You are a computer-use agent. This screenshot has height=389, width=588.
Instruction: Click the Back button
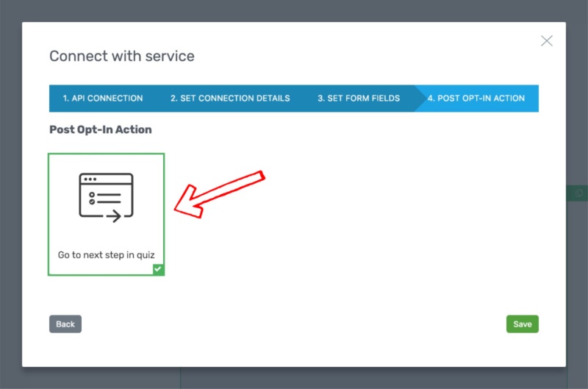click(x=65, y=324)
